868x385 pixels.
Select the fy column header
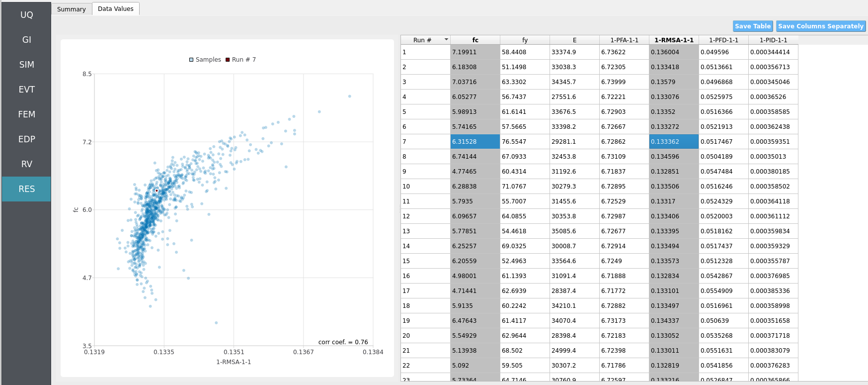pos(525,40)
